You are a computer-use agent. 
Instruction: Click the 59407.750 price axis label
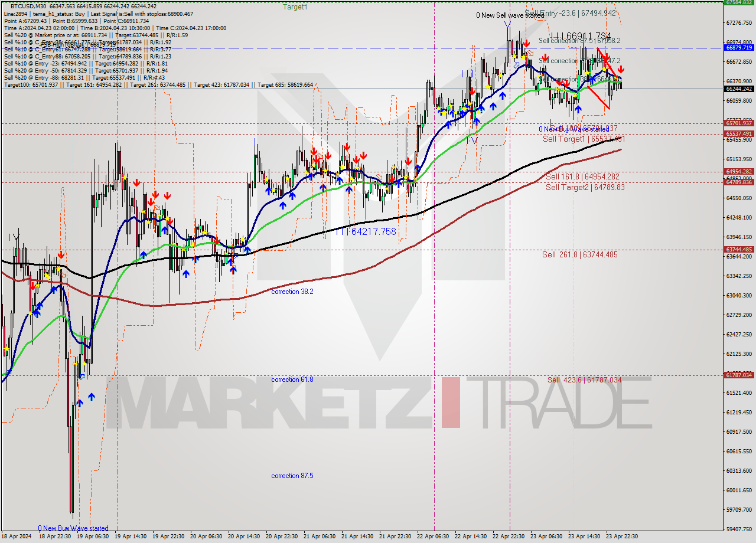pyautogui.click(x=738, y=529)
